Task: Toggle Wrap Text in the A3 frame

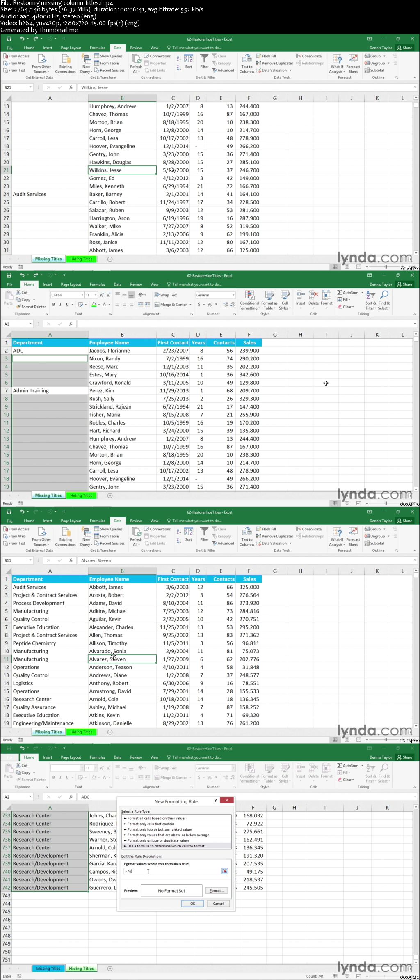Action: (x=166, y=295)
